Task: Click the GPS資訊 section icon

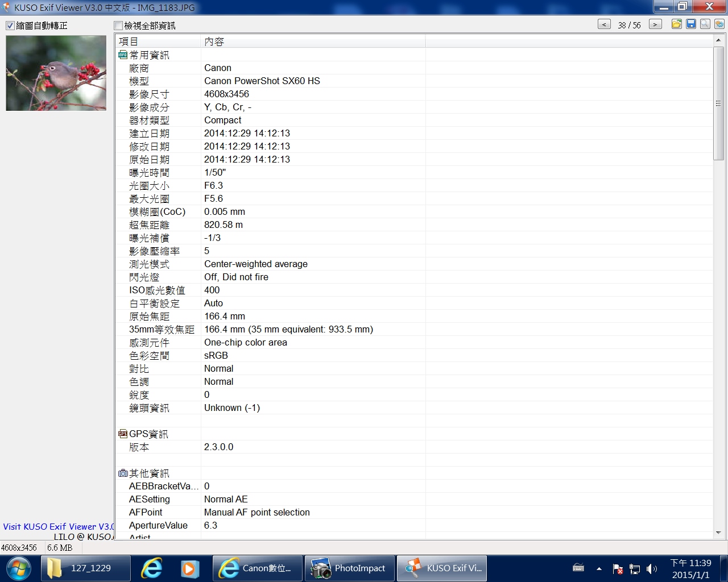Action: 123,434
